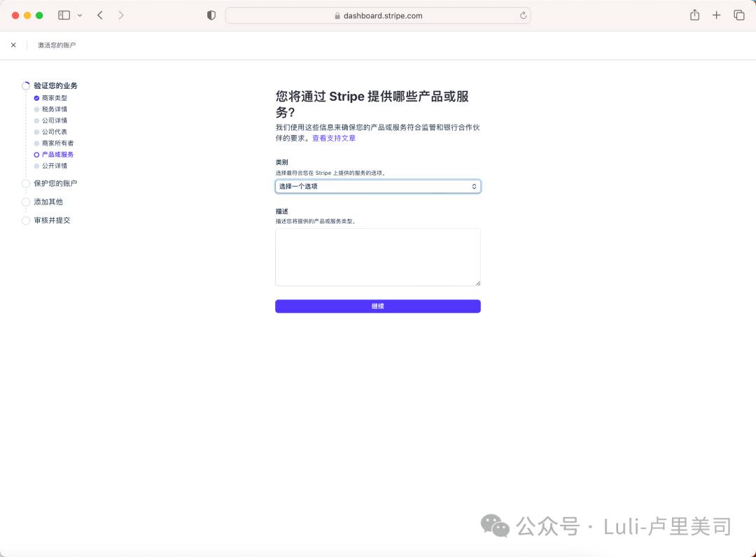The height and width of the screenshot is (557, 756).
Task: Open the 选择一个选项 category dropdown
Action: (x=378, y=186)
